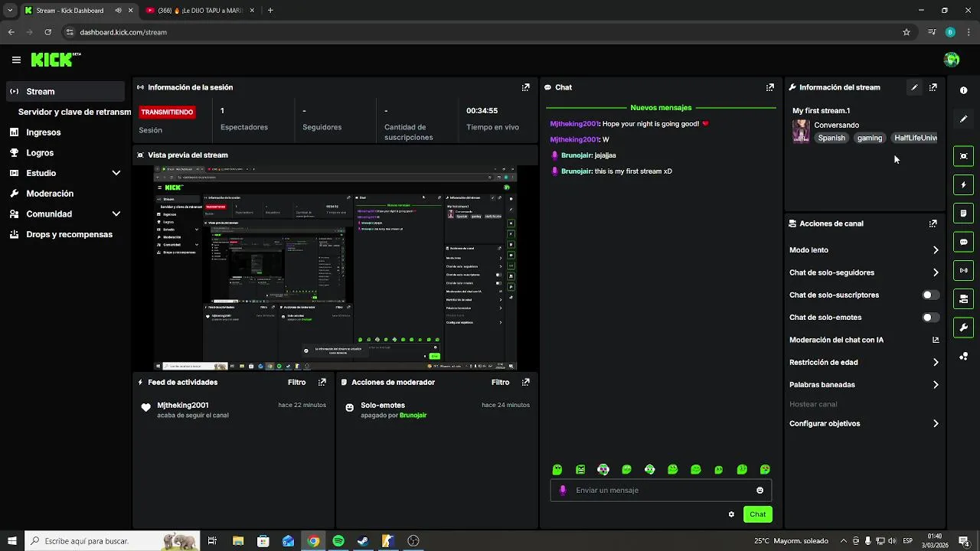Select Stream in the left sidebar

pyautogui.click(x=65, y=91)
